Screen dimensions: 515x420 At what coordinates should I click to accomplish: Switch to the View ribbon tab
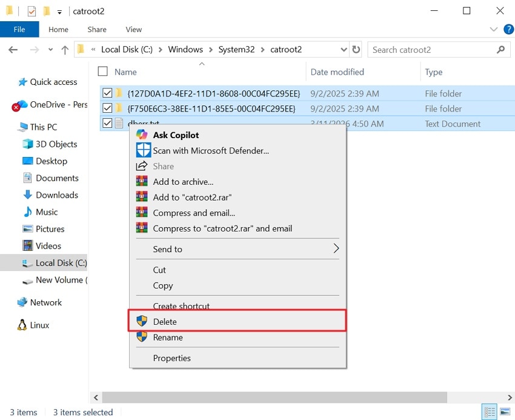(133, 29)
